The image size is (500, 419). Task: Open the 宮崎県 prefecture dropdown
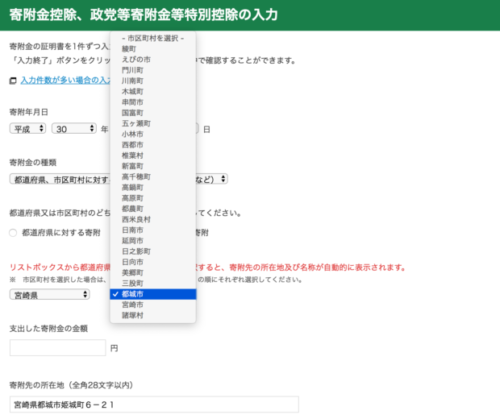[50, 295]
